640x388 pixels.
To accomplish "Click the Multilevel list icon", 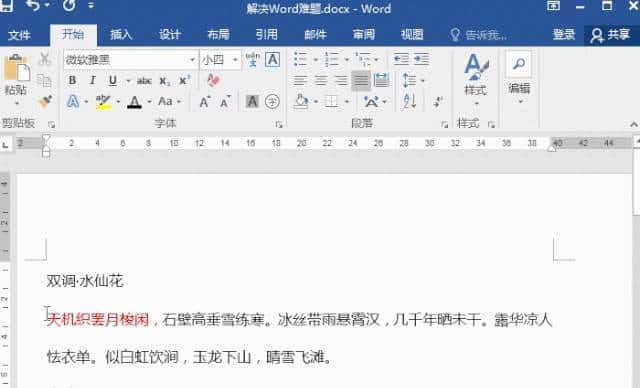I will 362,60.
